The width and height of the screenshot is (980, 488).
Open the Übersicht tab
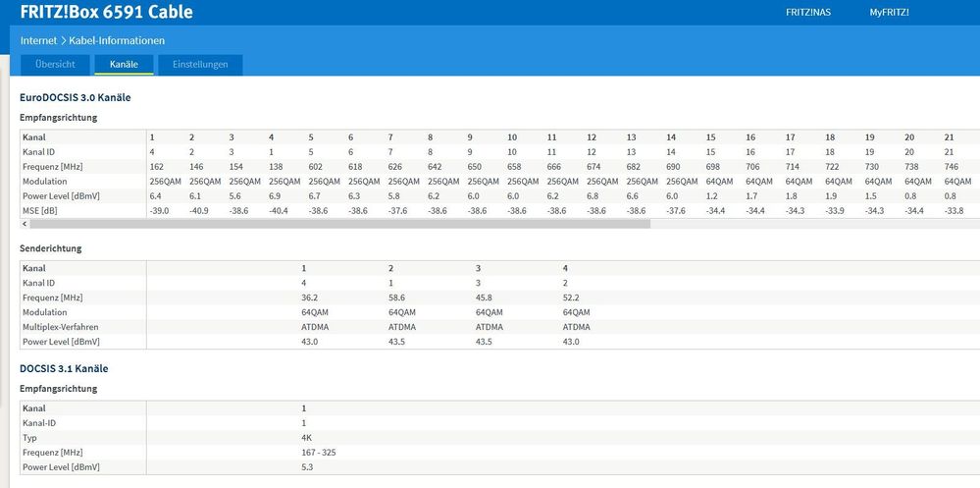click(56, 65)
